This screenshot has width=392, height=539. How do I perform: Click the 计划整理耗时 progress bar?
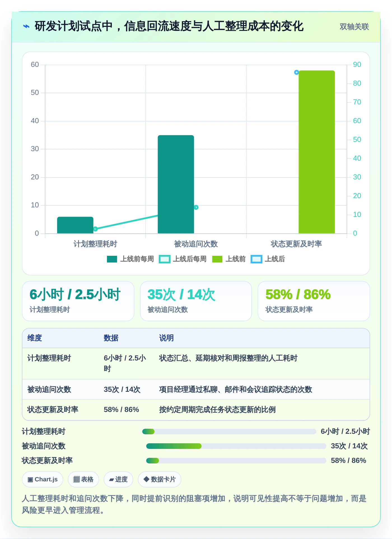(x=229, y=432)
